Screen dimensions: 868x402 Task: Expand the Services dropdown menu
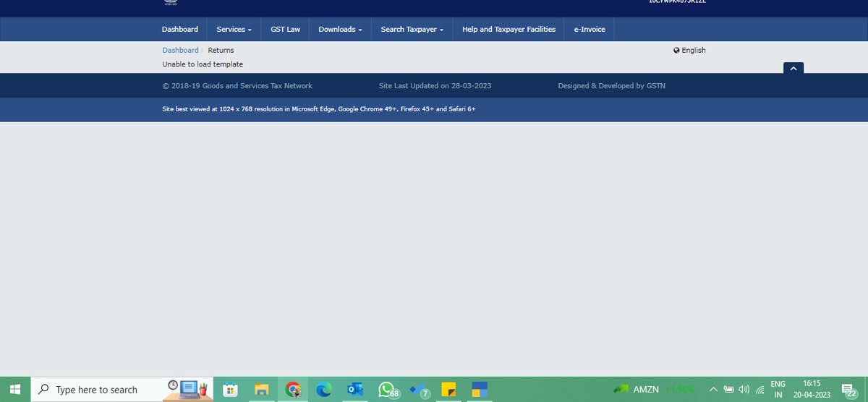click(234, 29)
